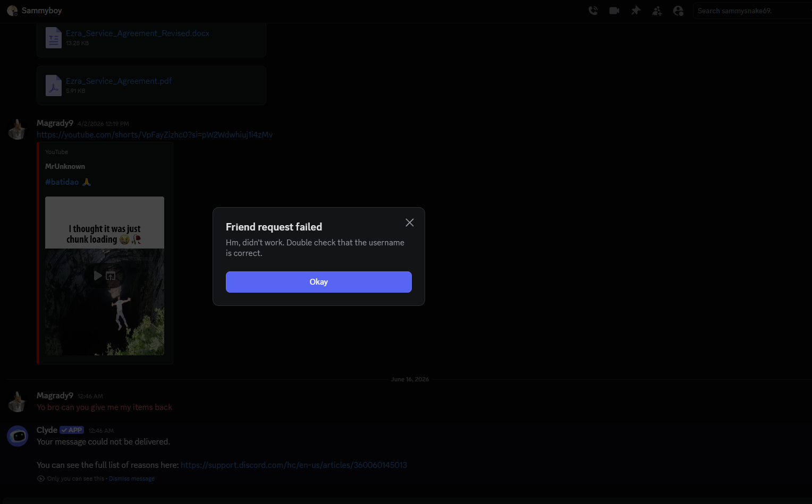Click the PDF file icon

pyautogui.click(x=53, y=86)
